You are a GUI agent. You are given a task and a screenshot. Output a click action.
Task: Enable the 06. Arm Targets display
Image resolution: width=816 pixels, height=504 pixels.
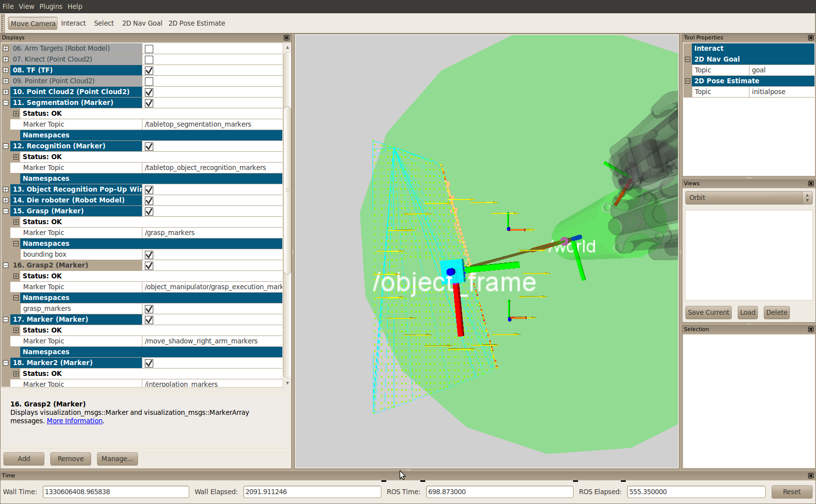149,49
